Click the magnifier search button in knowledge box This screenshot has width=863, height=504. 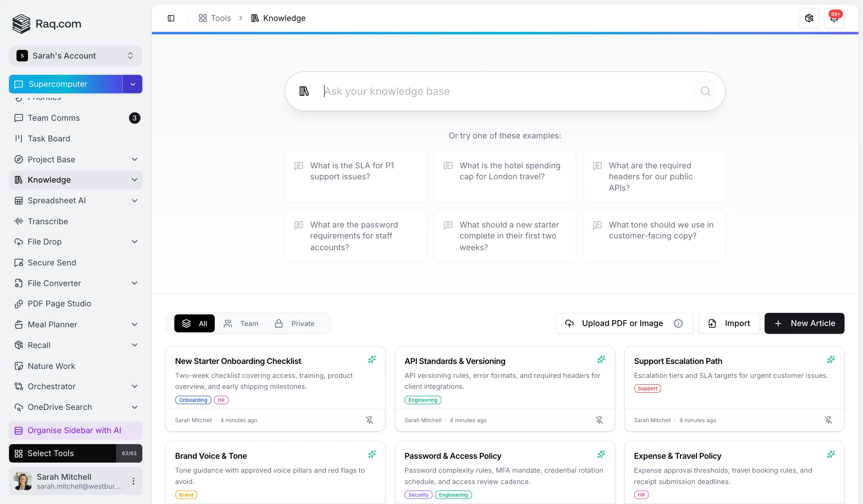point(705,91)
